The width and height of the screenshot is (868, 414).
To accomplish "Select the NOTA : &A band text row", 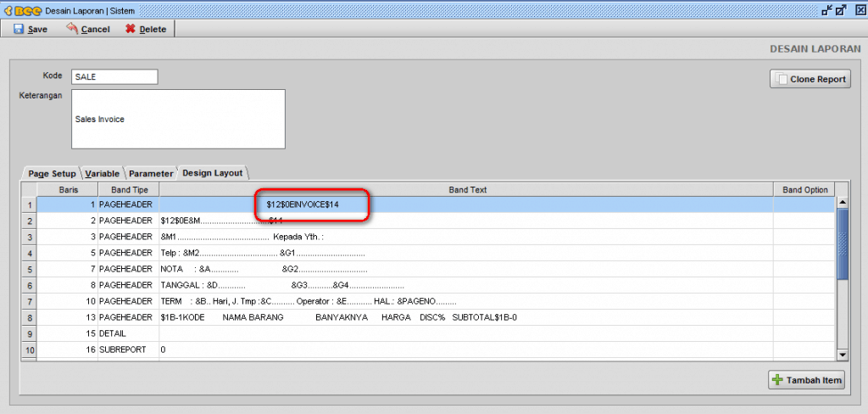I will click(466, 269).
